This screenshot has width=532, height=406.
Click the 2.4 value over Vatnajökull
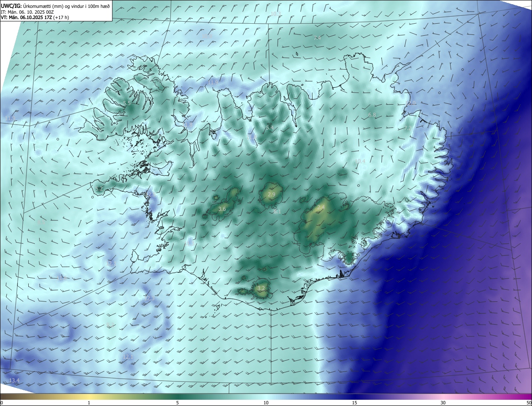pos(321,207)
